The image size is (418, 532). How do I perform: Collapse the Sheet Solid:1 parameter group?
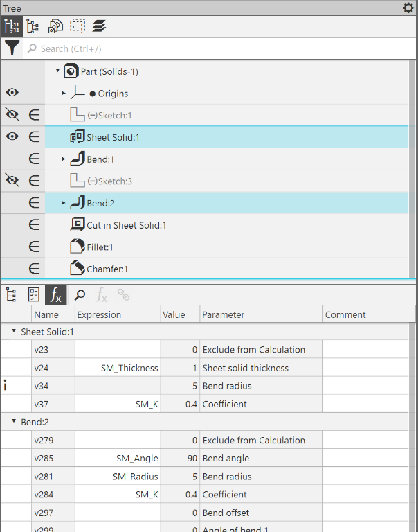pyautogui.click(x=14, y=332)
